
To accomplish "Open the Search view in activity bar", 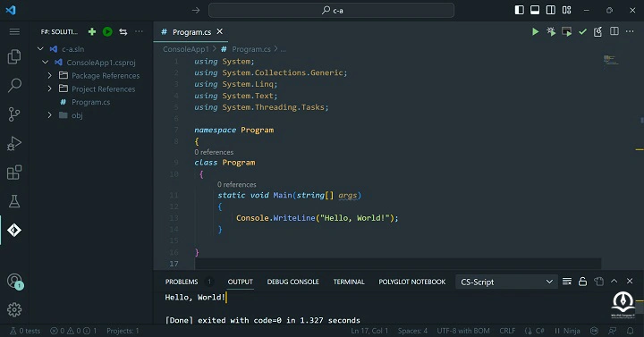I will 14,85.
